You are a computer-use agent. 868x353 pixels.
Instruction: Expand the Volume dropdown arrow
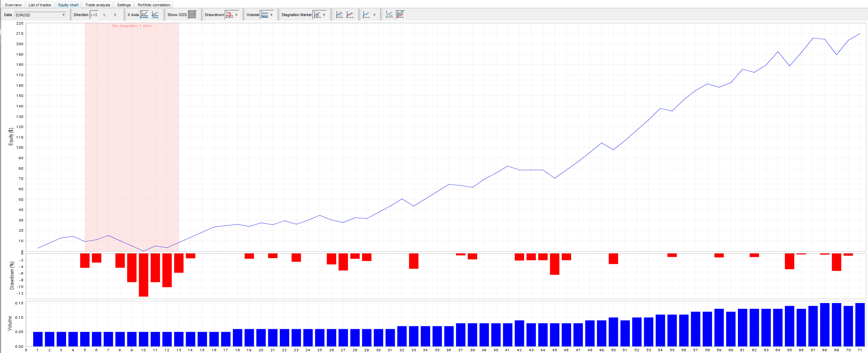[x=271, y=15]
